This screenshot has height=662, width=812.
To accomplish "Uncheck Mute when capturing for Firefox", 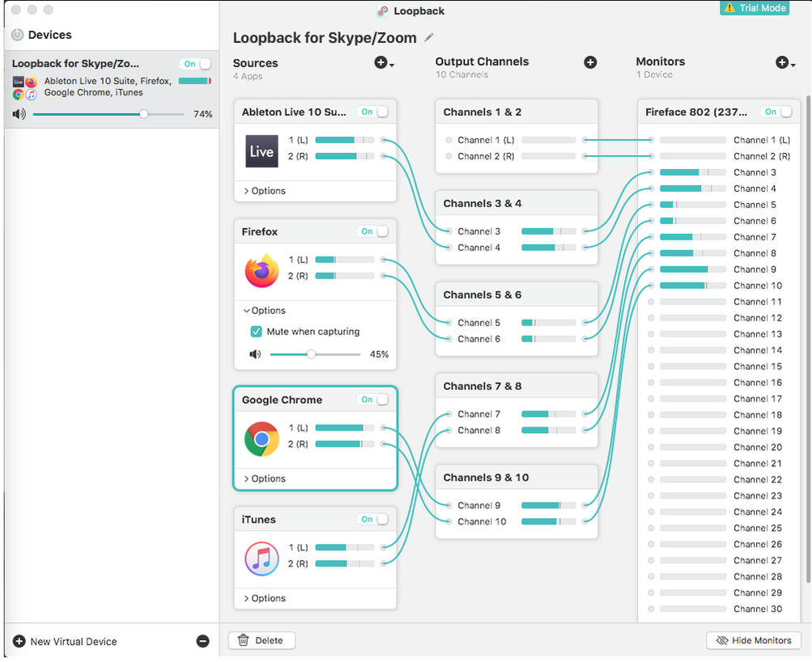I will [x=256, y=331].
